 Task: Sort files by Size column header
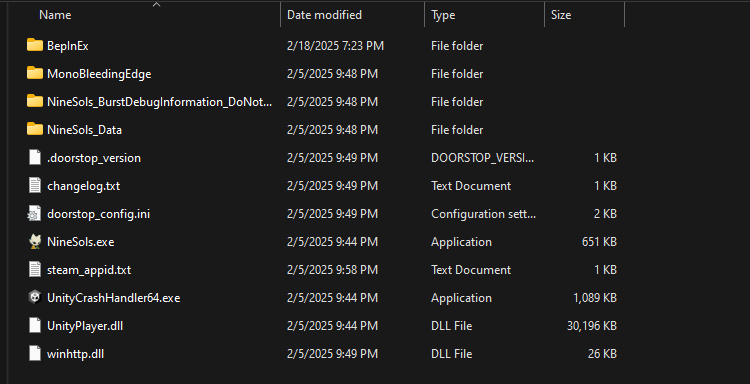pos(561,15)
